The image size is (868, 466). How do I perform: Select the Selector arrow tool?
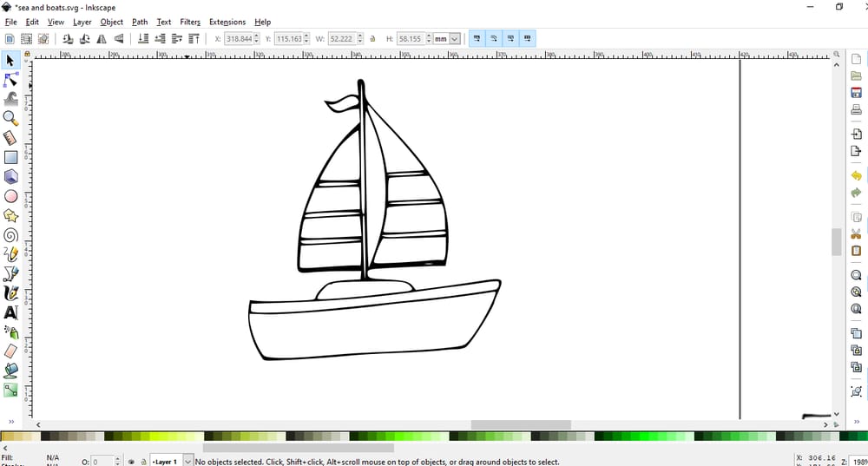tap(10, 61)
